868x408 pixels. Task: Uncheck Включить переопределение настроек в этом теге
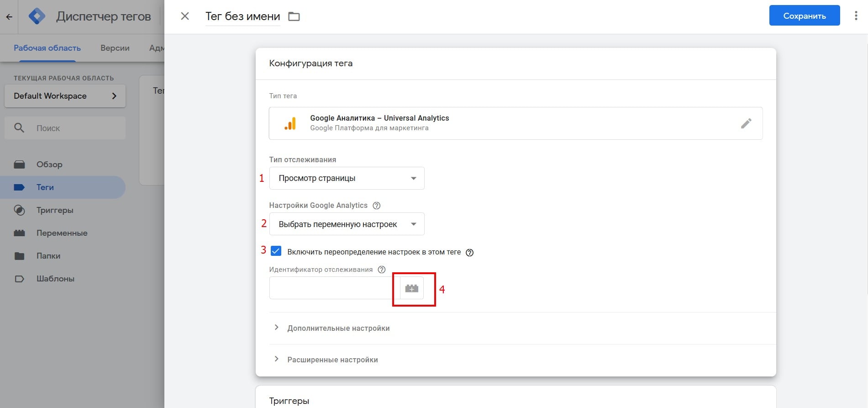point(276,251)
